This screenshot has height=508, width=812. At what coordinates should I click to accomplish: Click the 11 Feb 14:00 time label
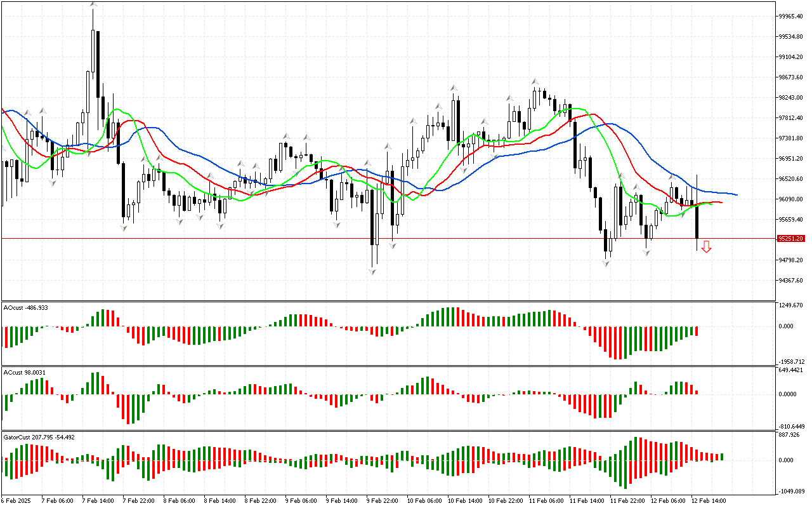click(x=586, y=500)
